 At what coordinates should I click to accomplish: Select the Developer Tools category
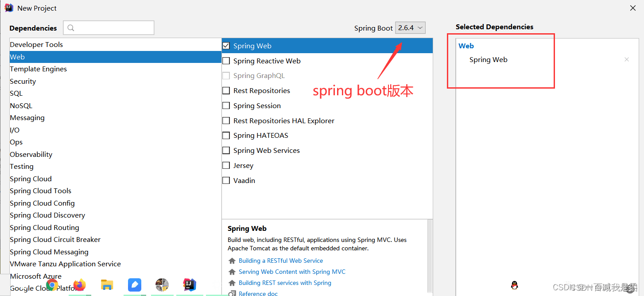115,44
